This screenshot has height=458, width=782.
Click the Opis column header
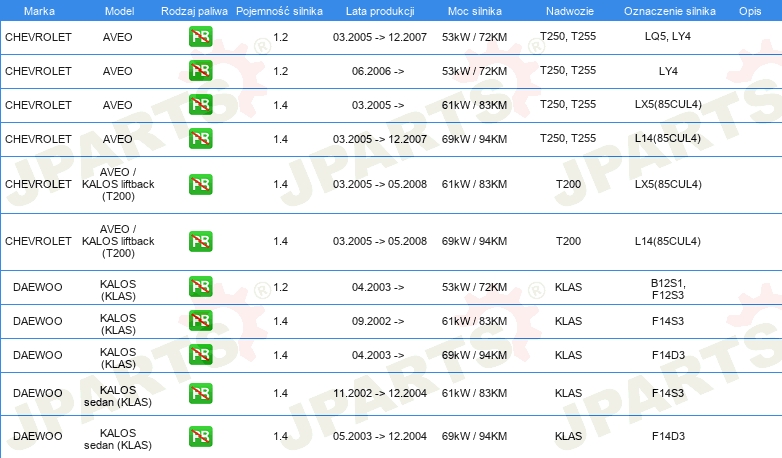(x=750, y=11)
